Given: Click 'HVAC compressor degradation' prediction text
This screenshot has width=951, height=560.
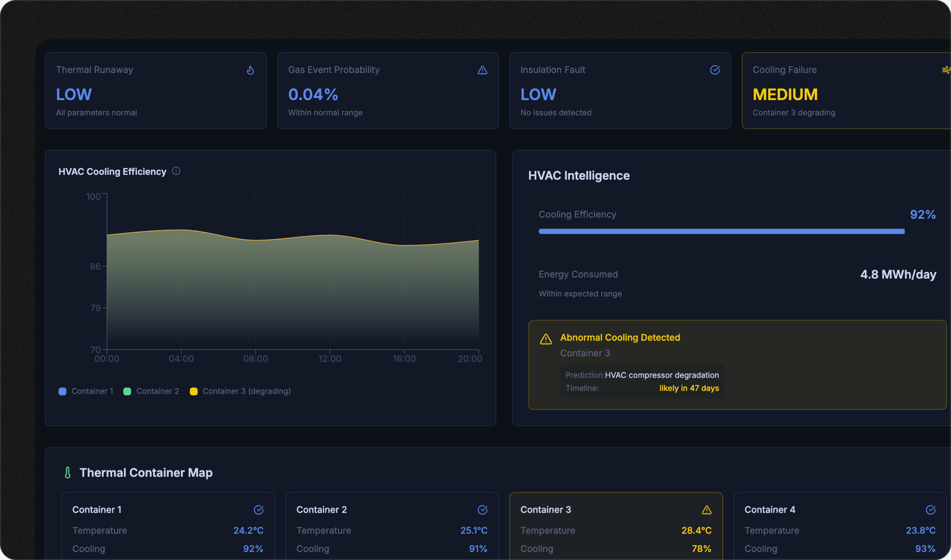Looking at the screenshot, I should pos(662,375).
